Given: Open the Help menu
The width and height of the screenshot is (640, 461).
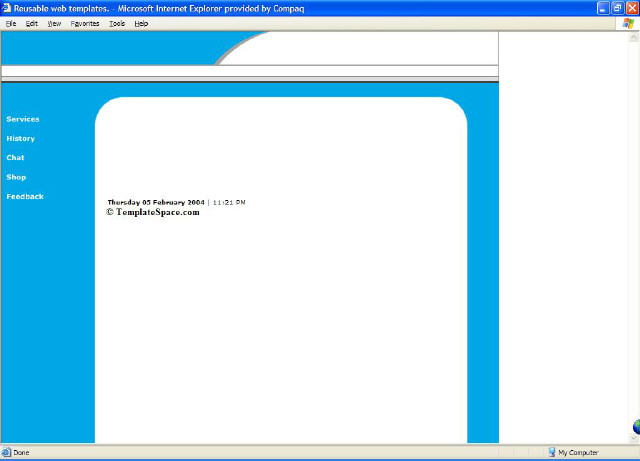Looking at the screenshot, I should tap(141, 23).
